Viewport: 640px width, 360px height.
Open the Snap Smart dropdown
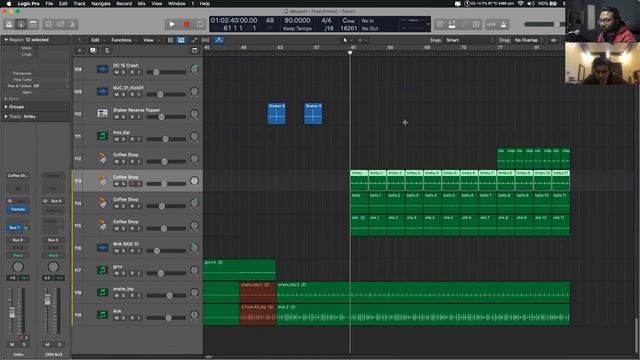469,40
